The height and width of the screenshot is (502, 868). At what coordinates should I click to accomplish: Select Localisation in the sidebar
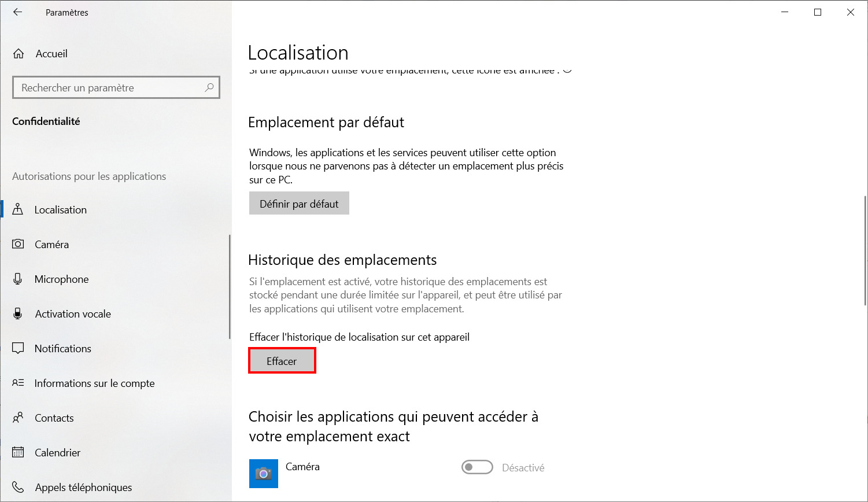point(116,209)
